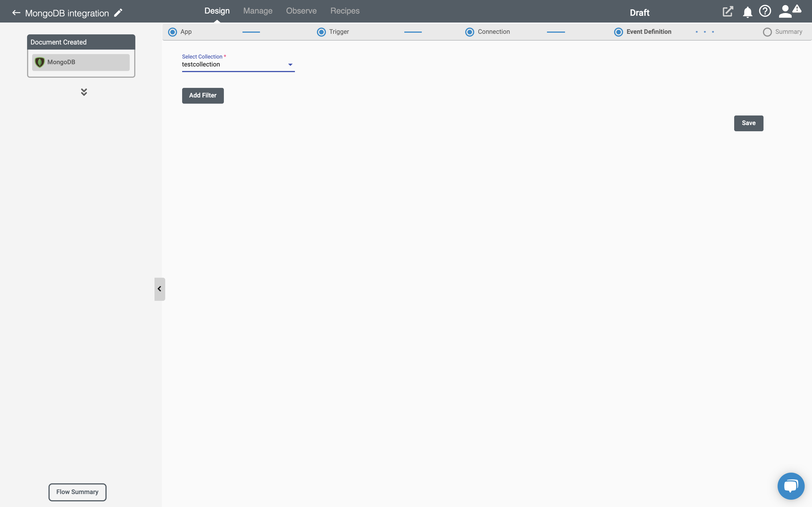Switch to the Manage tab
812x507 pixels.
point(258,10)
